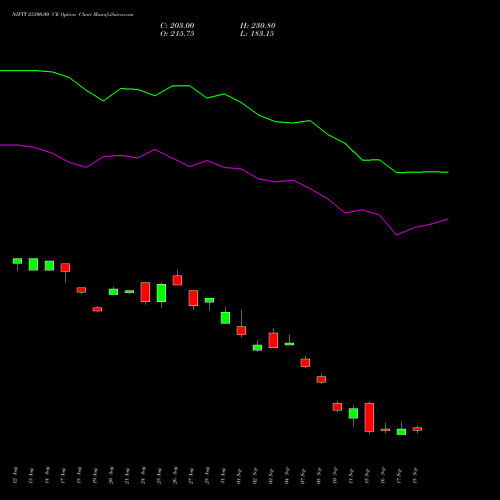This screenshot has height=500, width=500.
Task: Click the 04 Sep date label
Action: pos(287,475)
